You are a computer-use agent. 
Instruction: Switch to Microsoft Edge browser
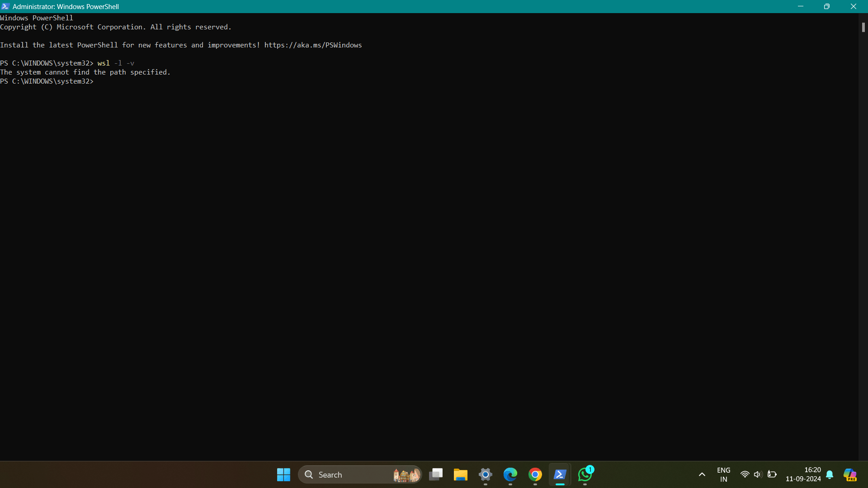[510, 474]
